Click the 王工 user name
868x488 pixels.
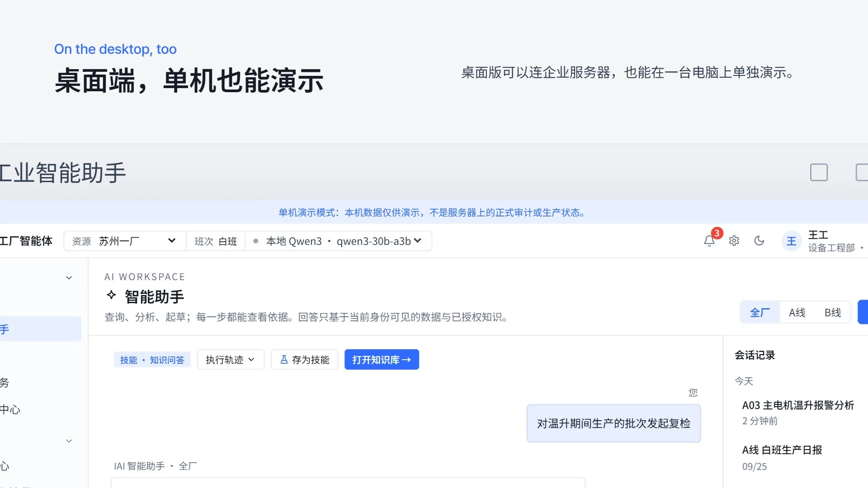click(x=818, y=235)
